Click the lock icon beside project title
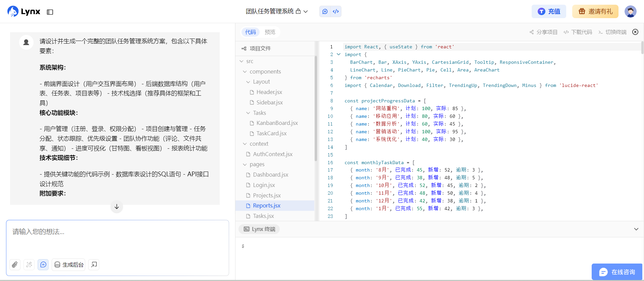 (x=298, y=11)
